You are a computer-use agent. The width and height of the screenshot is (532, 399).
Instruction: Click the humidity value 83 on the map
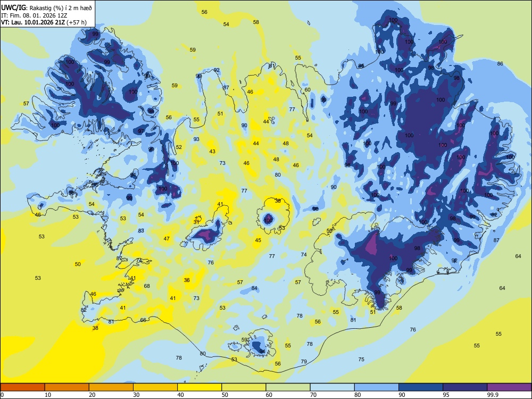coord(141,230)
